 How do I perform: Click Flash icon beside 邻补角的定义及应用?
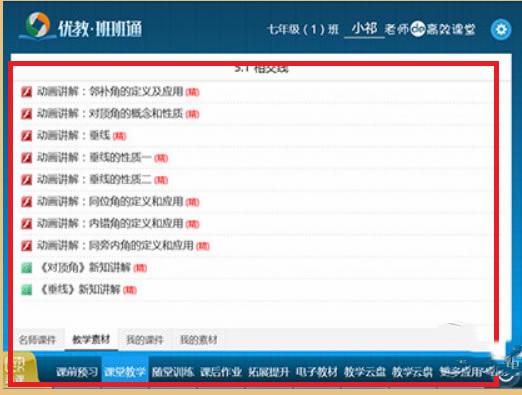tap(27, 92)
